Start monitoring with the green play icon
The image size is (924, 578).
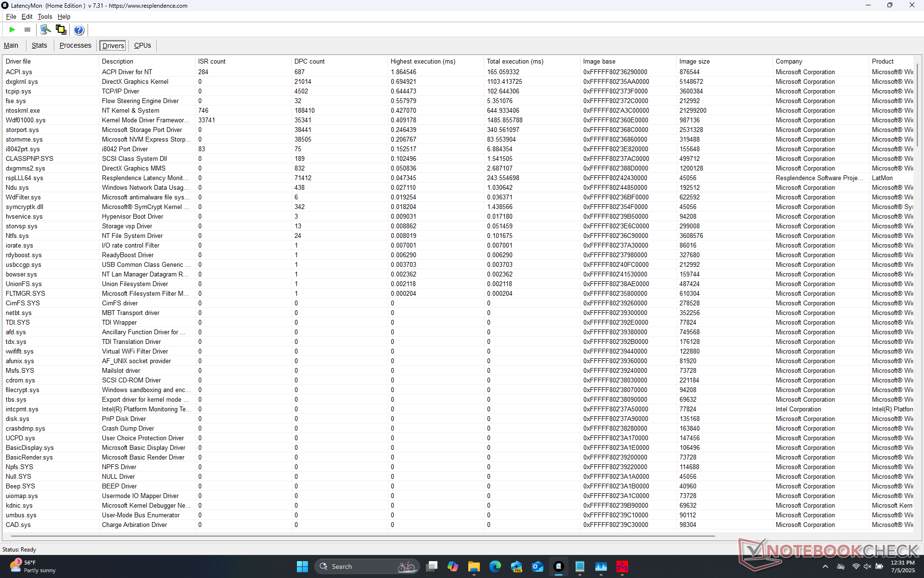[x=12, y=30]
